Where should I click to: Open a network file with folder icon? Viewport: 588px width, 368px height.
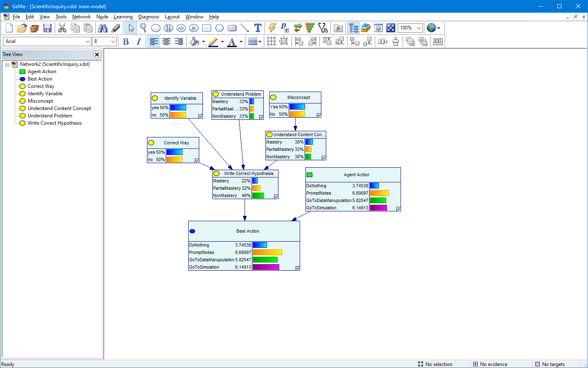22,28
